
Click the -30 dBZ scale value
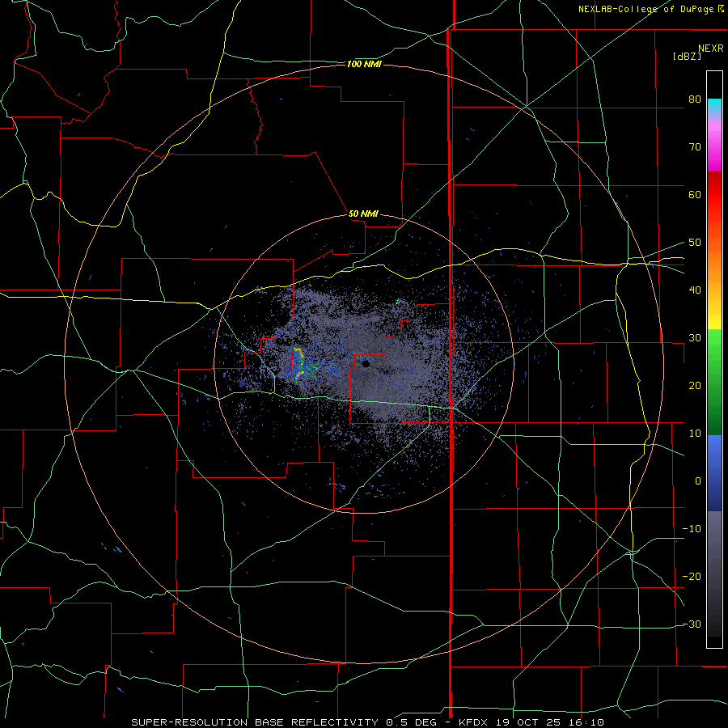[x=692, y=624]
